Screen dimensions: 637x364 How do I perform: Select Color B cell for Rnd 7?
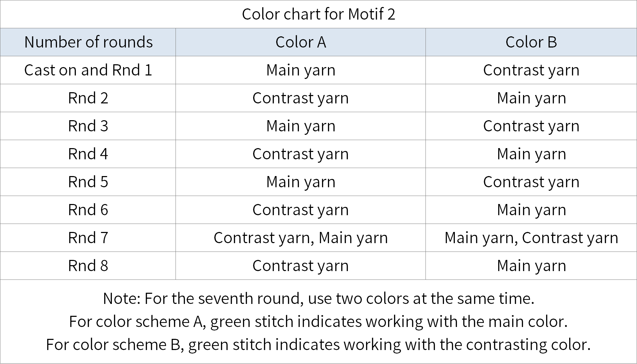pyautogui.click(x=531, y=238)
